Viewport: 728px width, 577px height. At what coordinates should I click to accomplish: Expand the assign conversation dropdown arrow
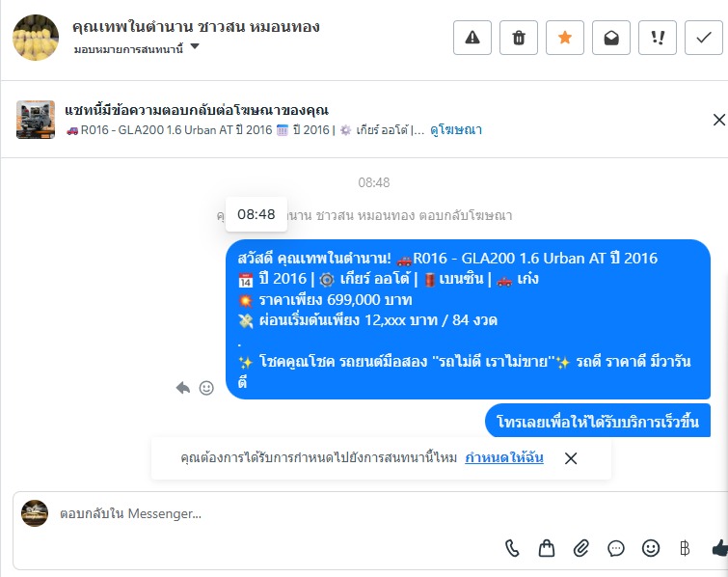point(195,46)
